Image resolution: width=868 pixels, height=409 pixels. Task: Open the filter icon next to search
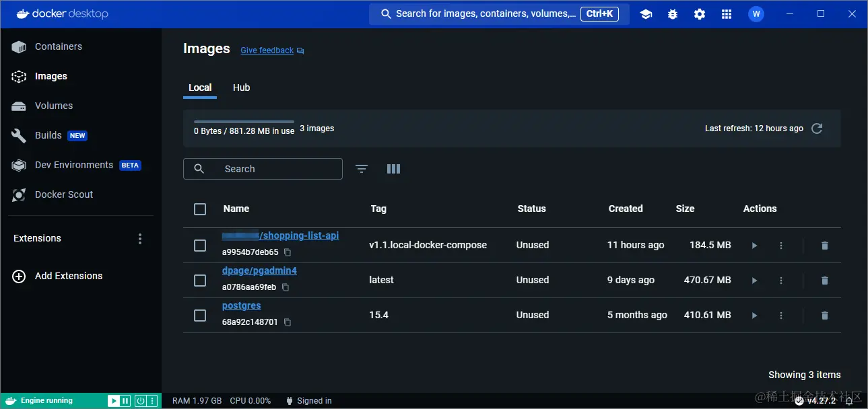point(362,169)
